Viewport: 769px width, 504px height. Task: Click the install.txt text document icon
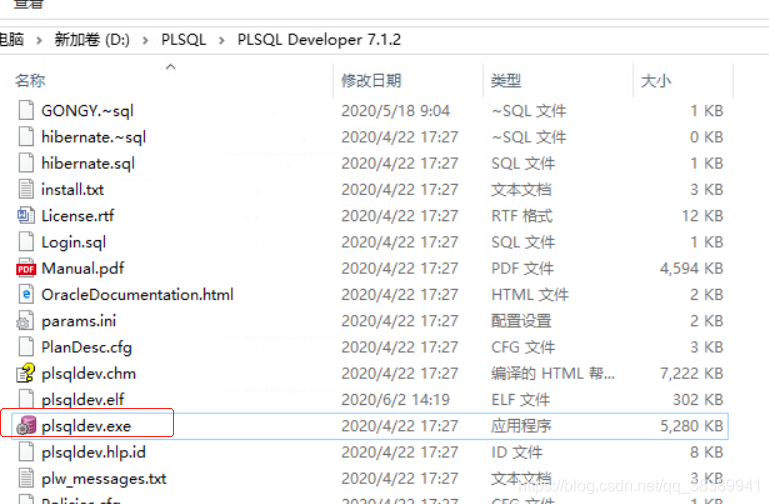[26, 189]
